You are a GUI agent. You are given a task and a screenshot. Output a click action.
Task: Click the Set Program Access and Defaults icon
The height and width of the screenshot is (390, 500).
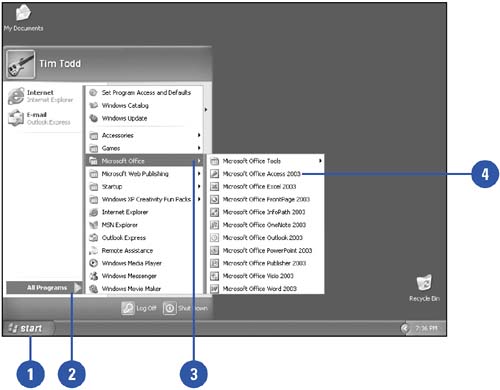point(94,93)
